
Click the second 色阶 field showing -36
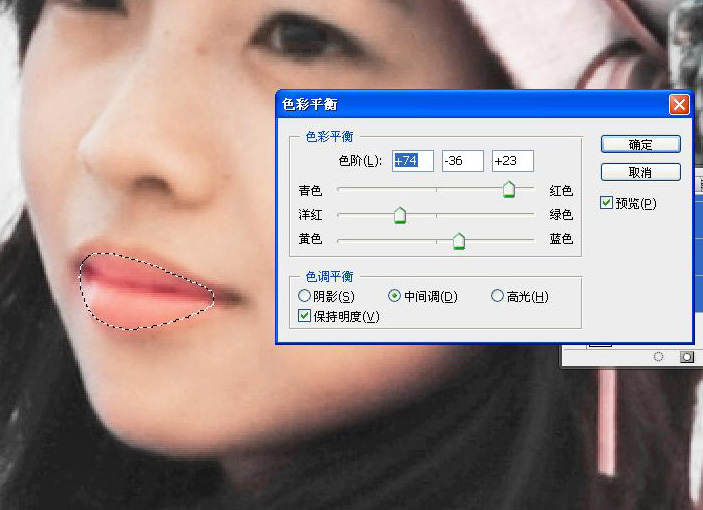tap(463, 161)
